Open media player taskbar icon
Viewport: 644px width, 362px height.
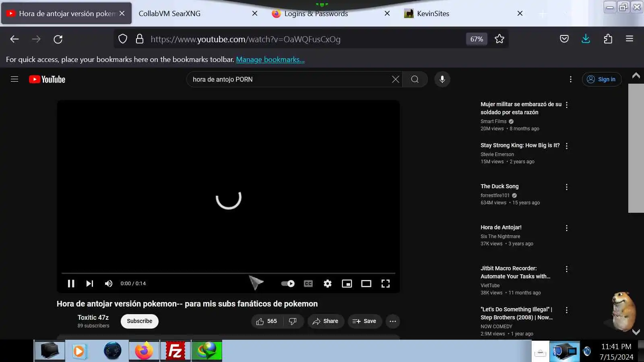pyautogui.click(x=79, y=351)
